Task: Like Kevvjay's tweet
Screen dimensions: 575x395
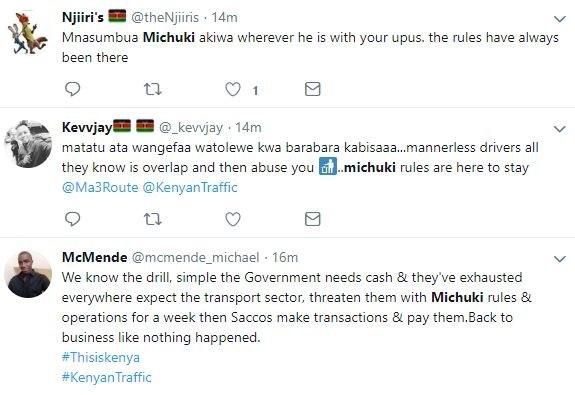Action: tap(232, 219)
